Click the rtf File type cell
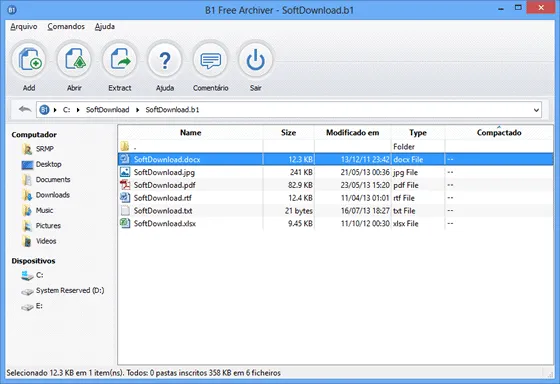 tap(404, 198)
